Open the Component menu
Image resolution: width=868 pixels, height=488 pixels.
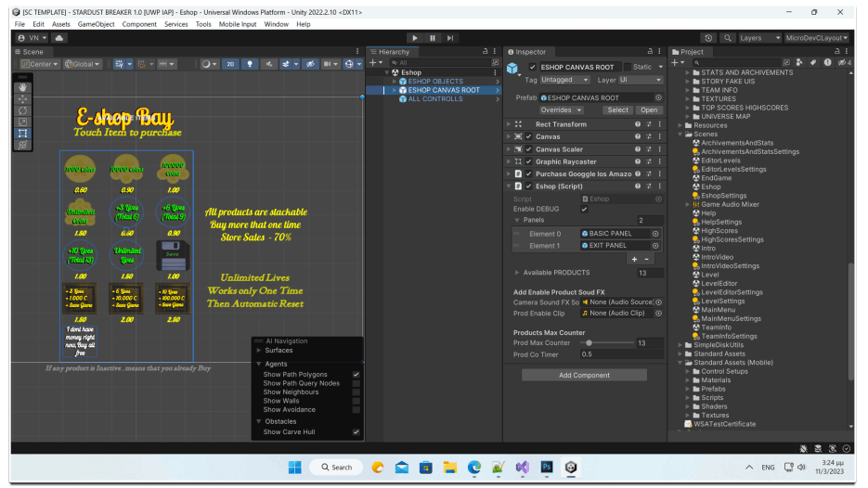pos(139,24)
